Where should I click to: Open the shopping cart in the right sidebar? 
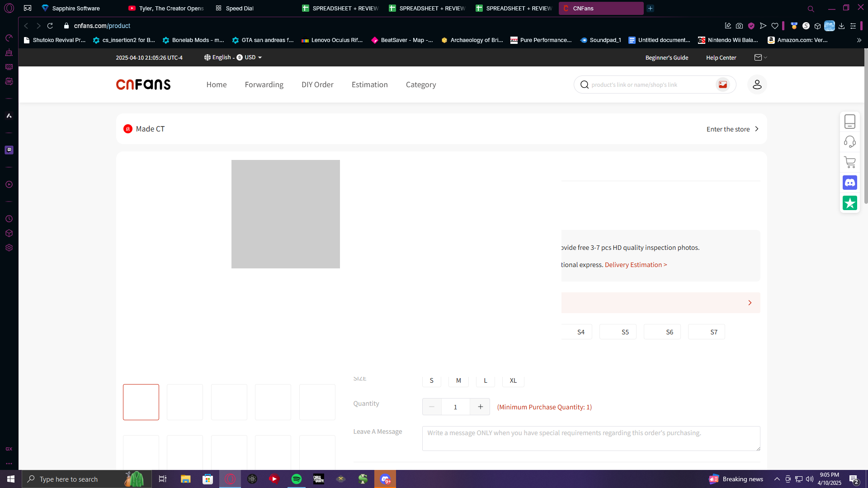pos(850,162)
